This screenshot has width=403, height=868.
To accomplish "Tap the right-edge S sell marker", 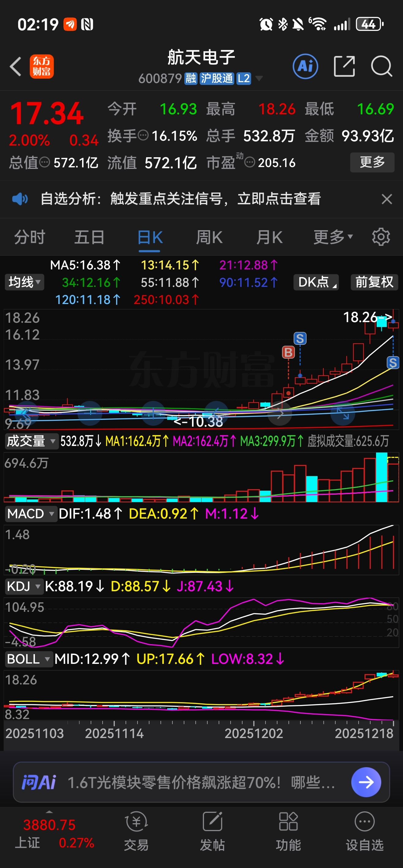I will (x=393, y=363).
